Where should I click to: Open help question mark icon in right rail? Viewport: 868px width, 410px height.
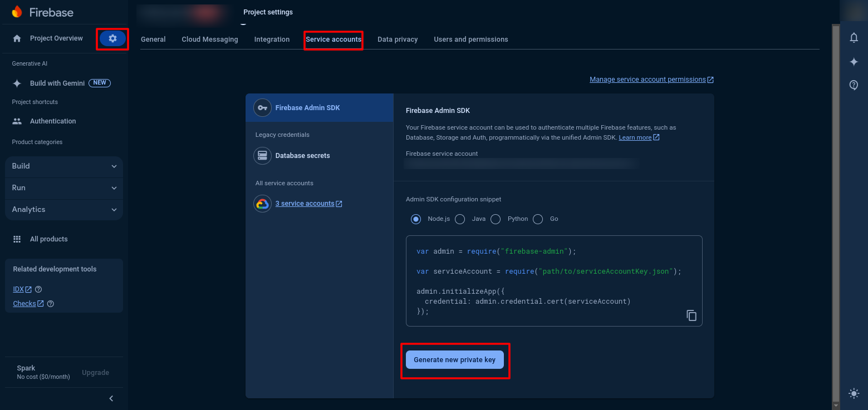click(x=854, y=85)
